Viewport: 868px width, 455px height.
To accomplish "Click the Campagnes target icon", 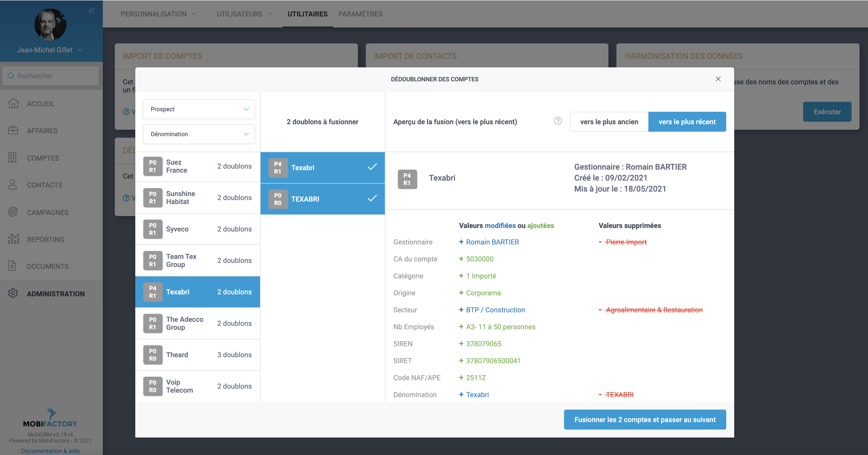I will (13, 212).
